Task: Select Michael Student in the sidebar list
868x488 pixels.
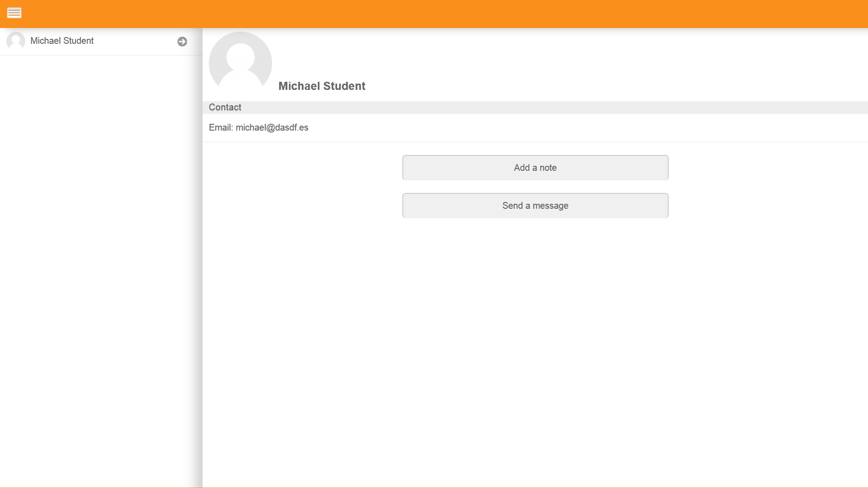Action: 62,41
